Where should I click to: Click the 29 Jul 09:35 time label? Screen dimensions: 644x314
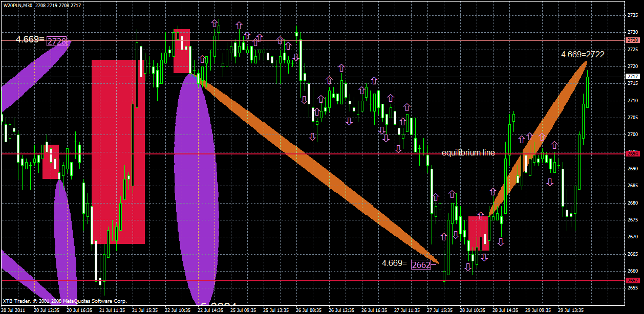pyautogui.click(x=539, y=310)
